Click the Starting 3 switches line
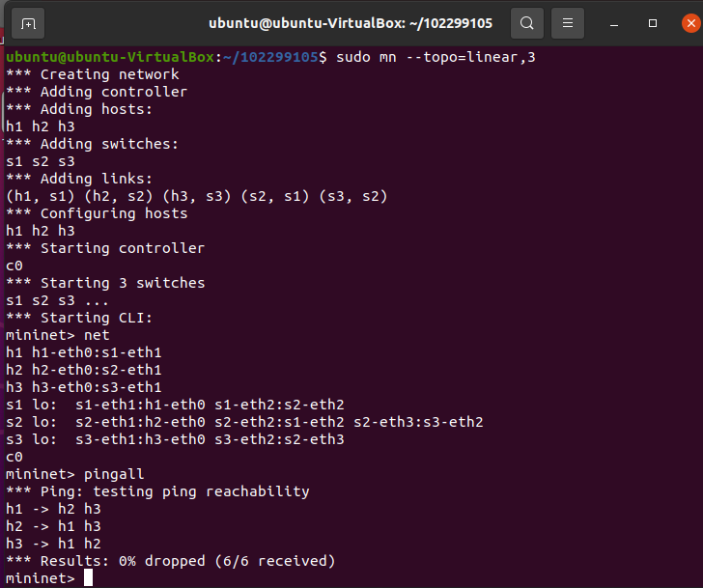Screen dimensions: 703x588 click(x=105, y=283)
